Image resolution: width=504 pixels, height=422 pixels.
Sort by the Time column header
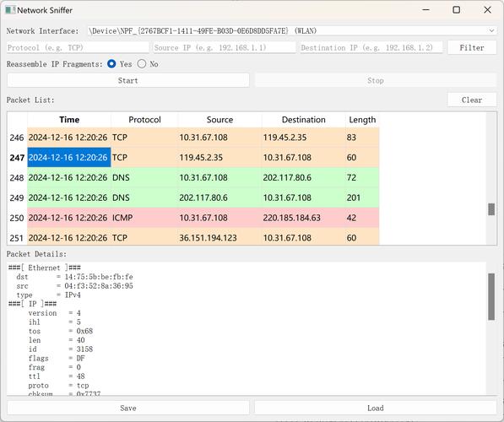tap(69, 120)
